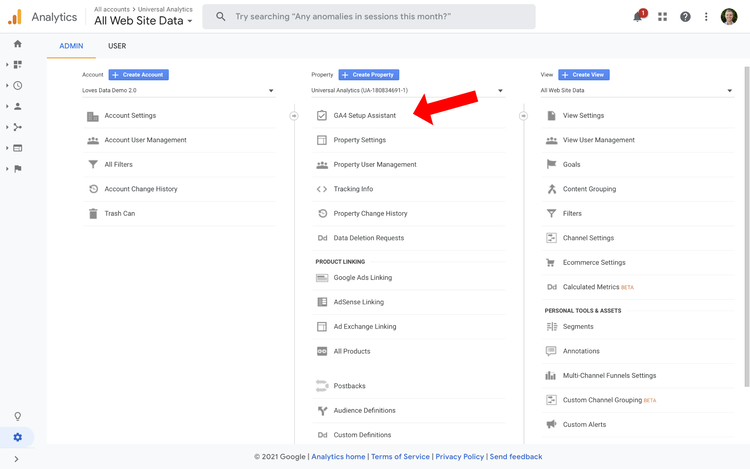Expand the Customization section arrow in sidebar

coord(7,65)
